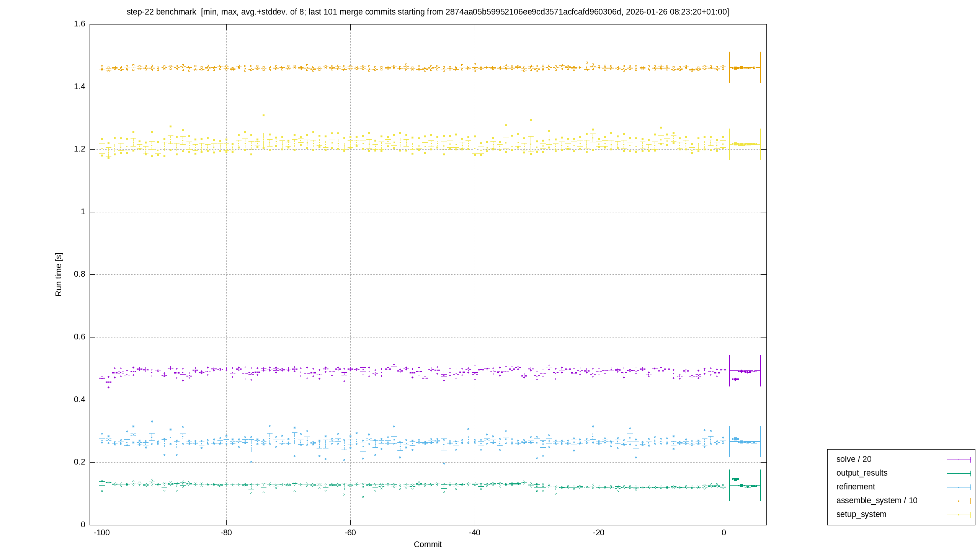Click the 'refinement' legend label
980x551 pixels.
856,487
